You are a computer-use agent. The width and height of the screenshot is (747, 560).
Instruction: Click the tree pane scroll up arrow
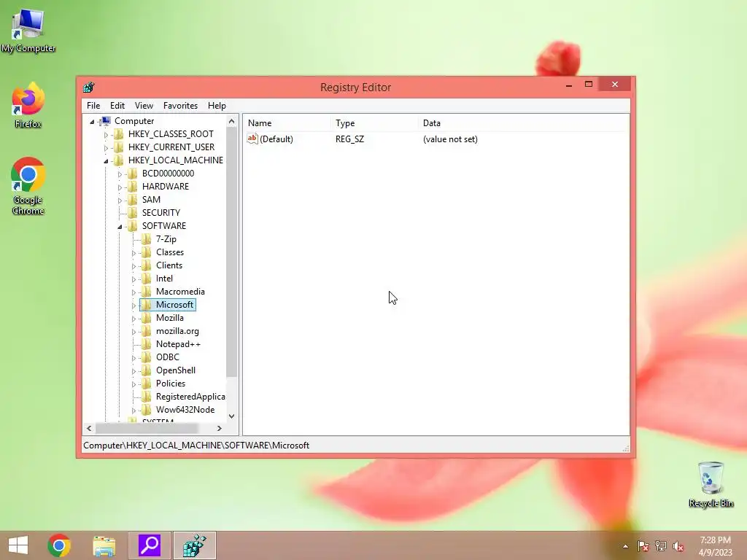231,122
